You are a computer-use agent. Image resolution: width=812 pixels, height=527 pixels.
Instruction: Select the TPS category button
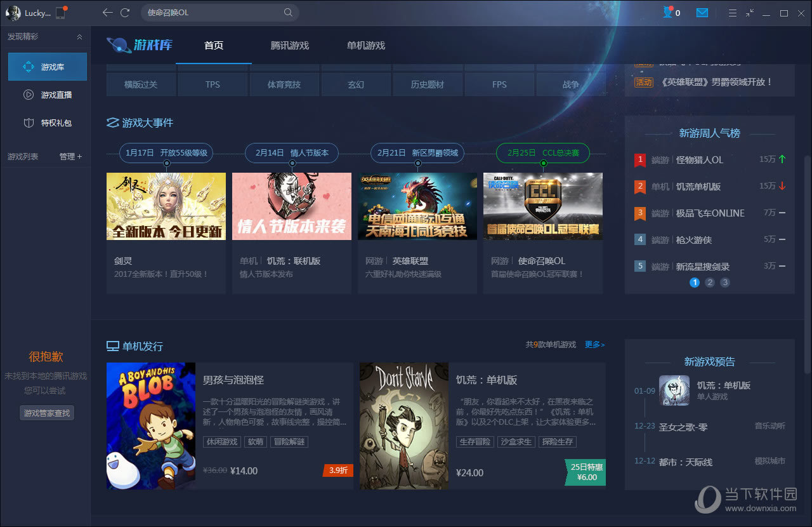(213, 84)
